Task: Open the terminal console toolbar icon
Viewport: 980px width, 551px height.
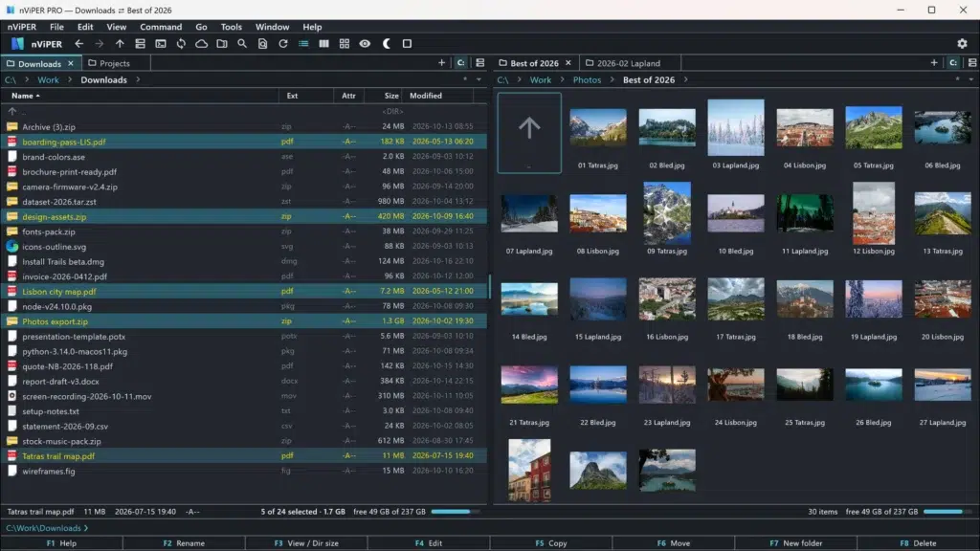Action: coord(161,44)
